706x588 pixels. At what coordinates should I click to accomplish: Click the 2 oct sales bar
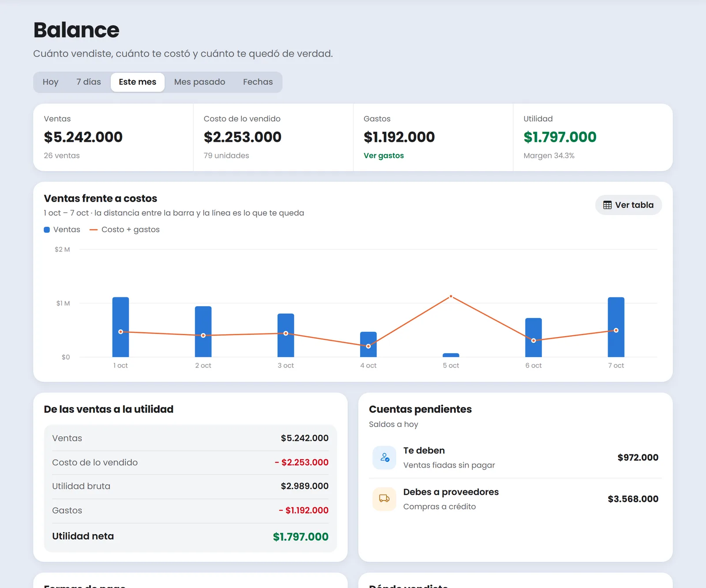click(x=203, y=332)
